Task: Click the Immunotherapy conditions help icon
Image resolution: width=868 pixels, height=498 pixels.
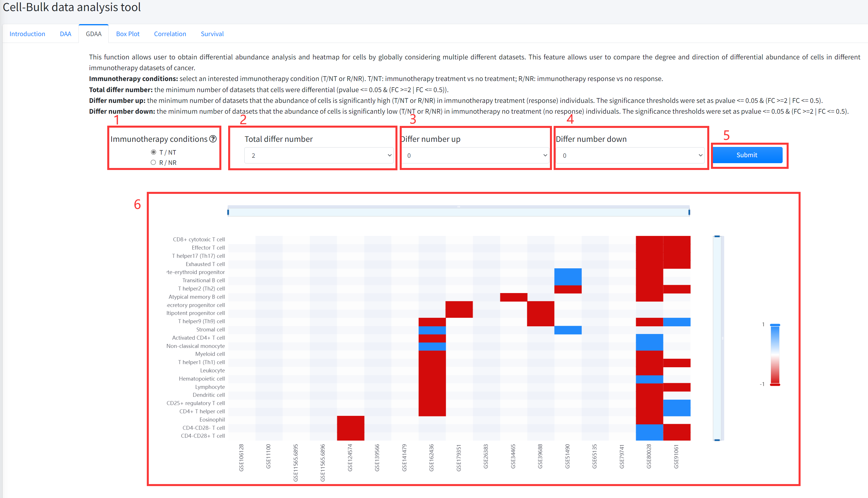Action: click(x=213, y=139)
